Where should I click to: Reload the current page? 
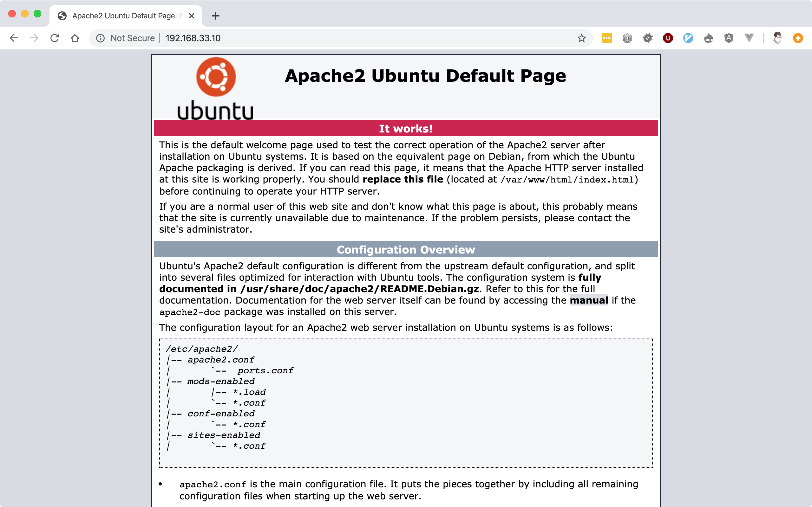pos(55,38)
